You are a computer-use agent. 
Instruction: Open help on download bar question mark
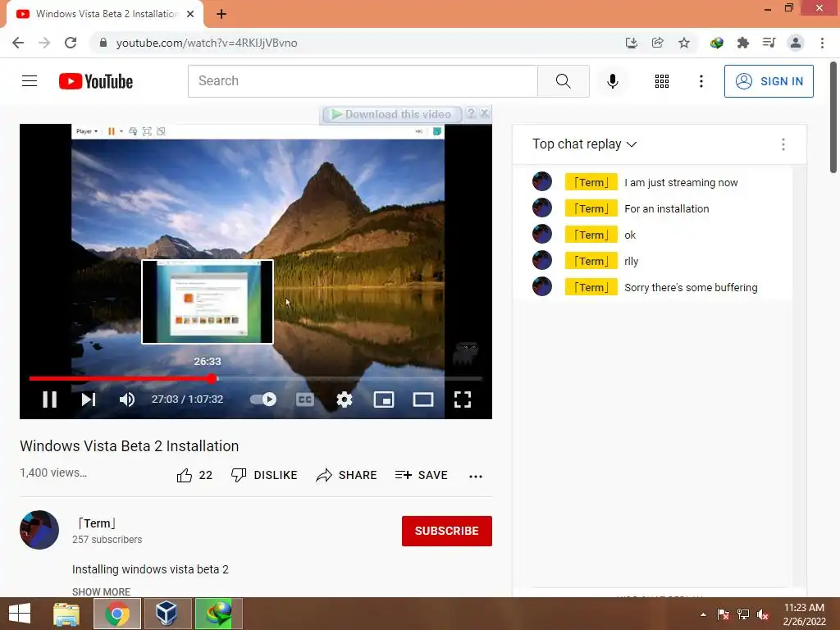[470, 113]
